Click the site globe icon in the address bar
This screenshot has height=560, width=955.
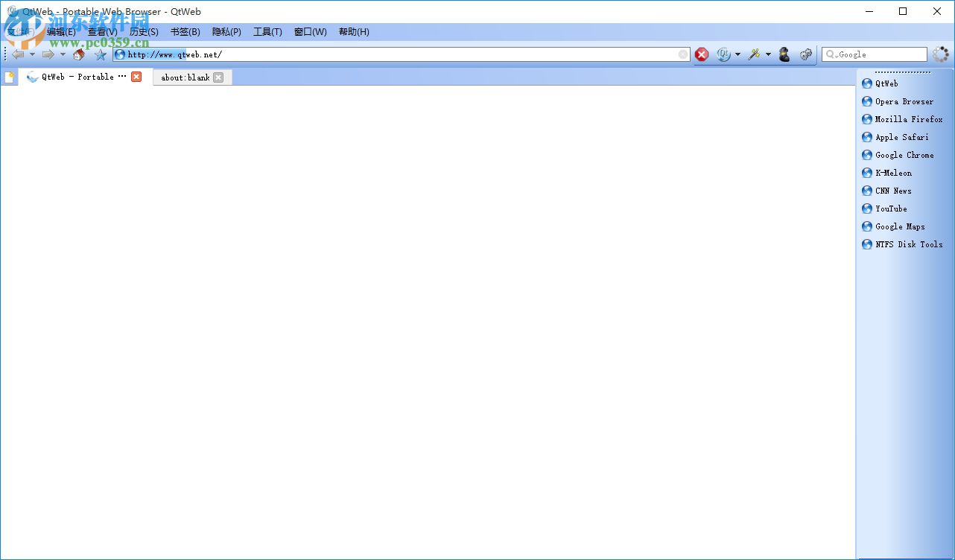[120, 54]
